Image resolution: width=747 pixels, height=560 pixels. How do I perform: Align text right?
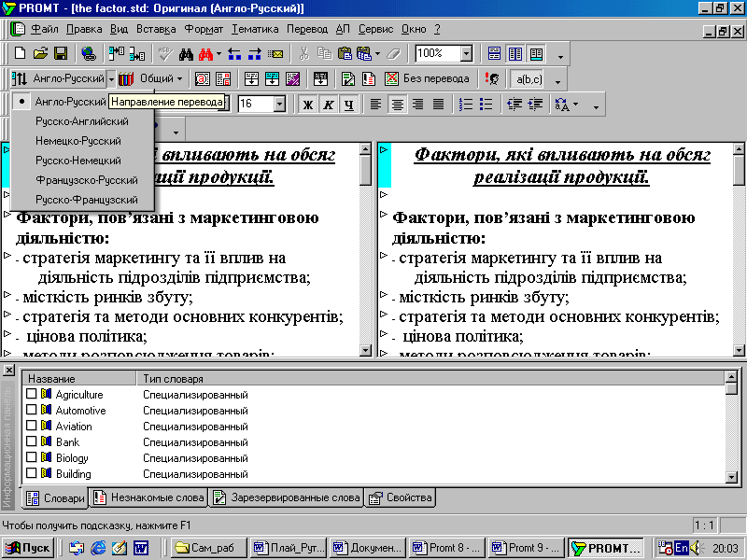click(417, 104)
